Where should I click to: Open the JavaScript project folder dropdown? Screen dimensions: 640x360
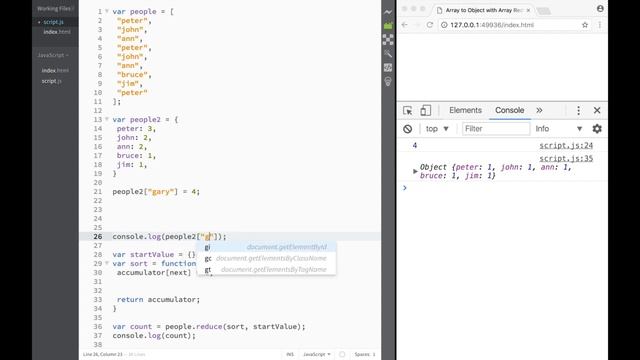(53, 55)
